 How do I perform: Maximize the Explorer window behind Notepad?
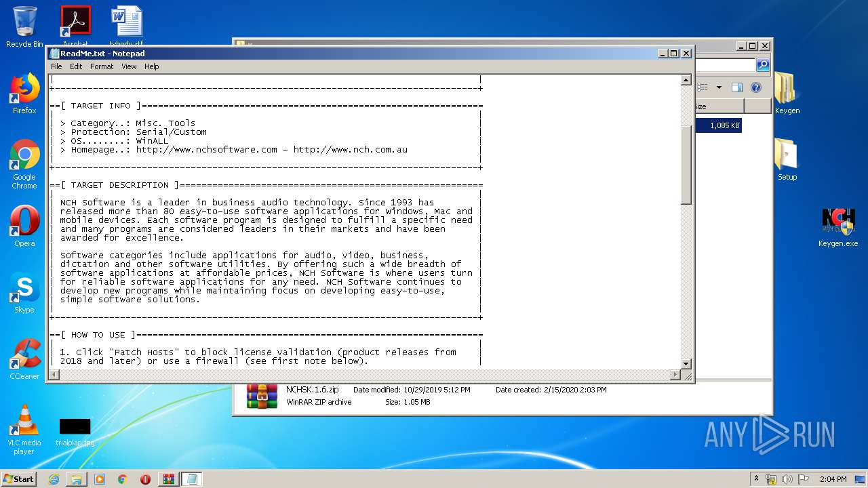click(x=753, y=46)
